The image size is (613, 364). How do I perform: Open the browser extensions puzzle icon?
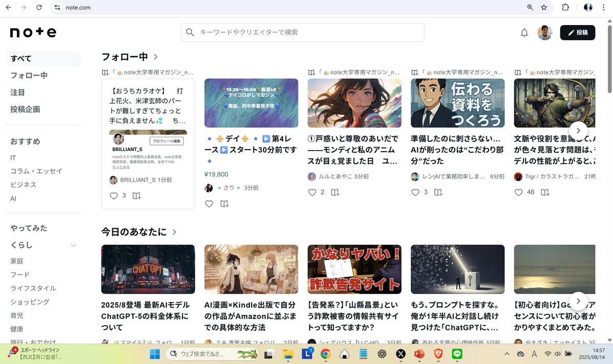pos(565,8)
